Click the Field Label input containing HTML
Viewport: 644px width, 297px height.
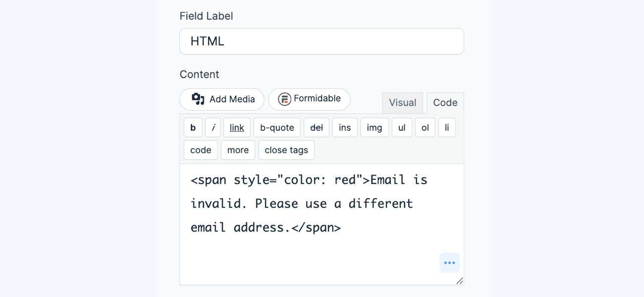pyautogui.click(x=322, y=41)
